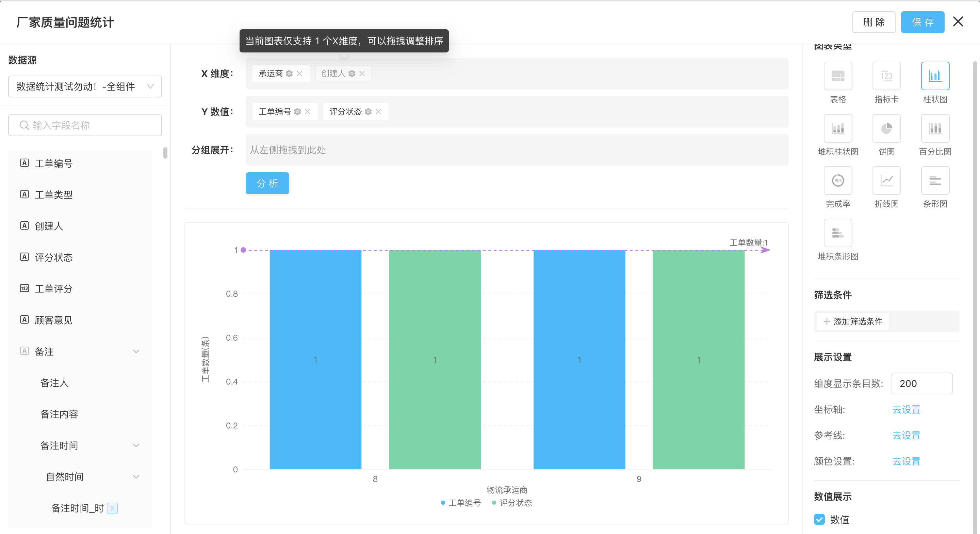This screenshot has height=534, width=980.
Task: Open settings gear on 创建人 tag
Action: point(352,74)
